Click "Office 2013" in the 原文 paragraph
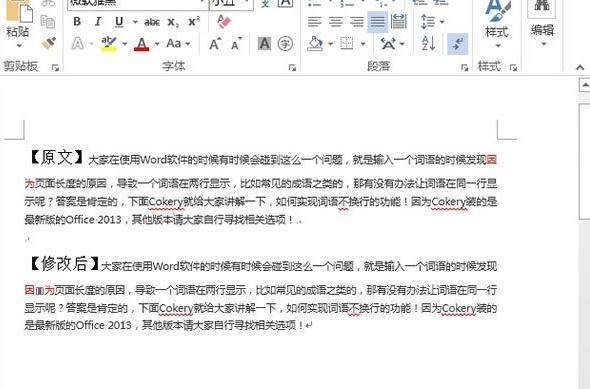The height and width of the screenshot is (389, 590). [93, 219]
